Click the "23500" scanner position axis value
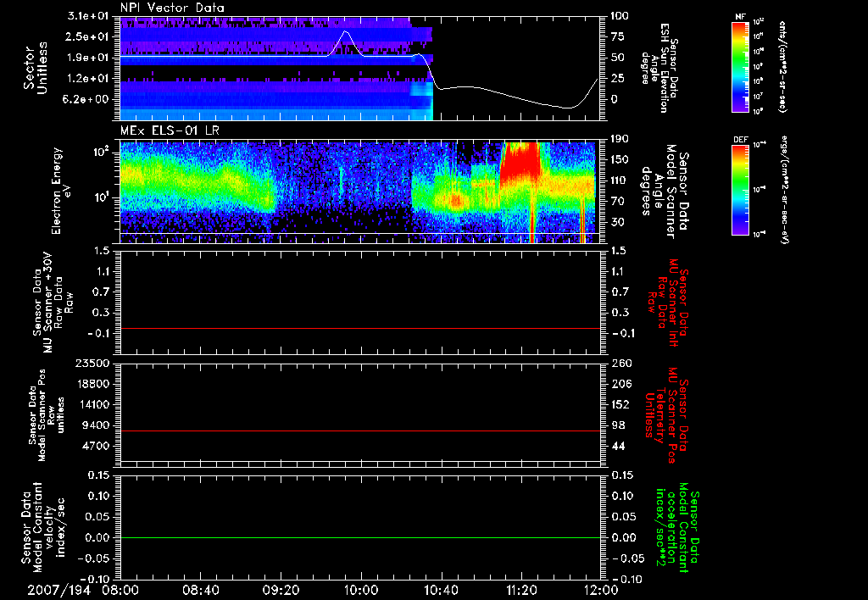 click(x=93, y=364)
